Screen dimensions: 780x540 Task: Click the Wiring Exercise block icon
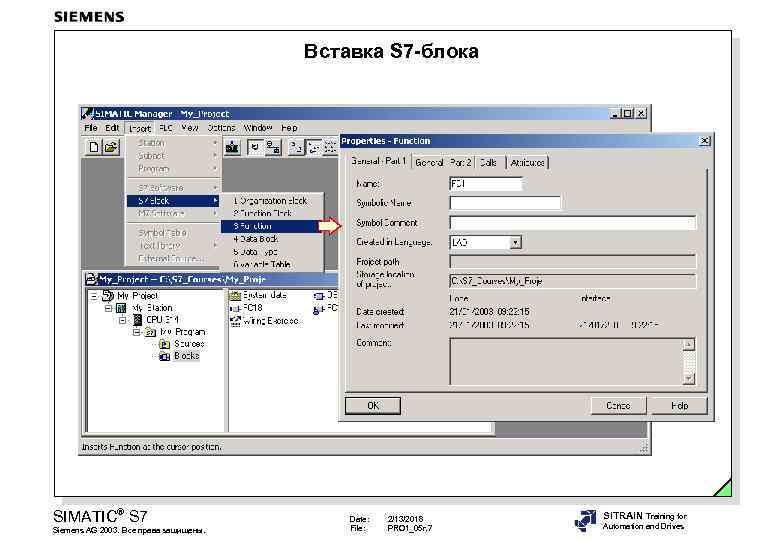235,321
